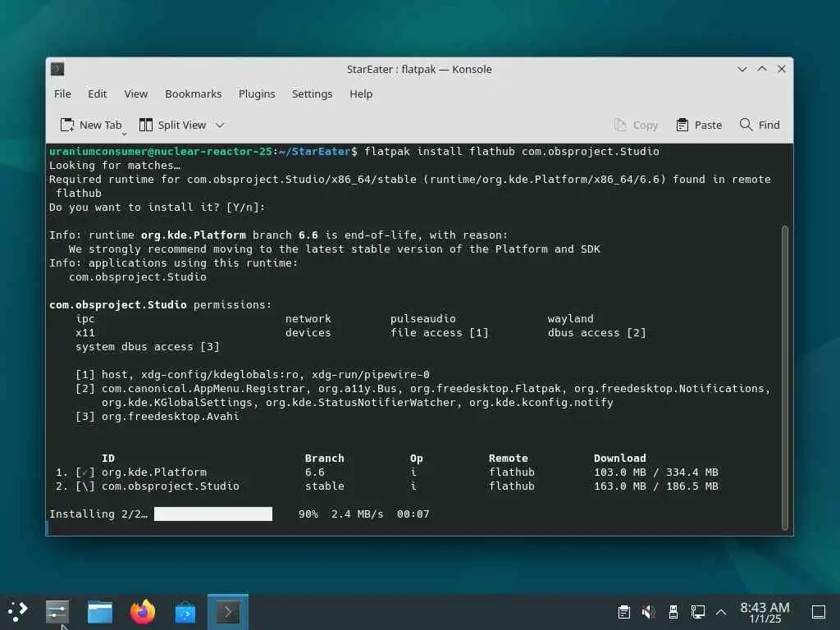The image size is (840, 630).
Task: Click the '103.0 MB / 334.4 MB' download value
Action: tap(655, 472)
